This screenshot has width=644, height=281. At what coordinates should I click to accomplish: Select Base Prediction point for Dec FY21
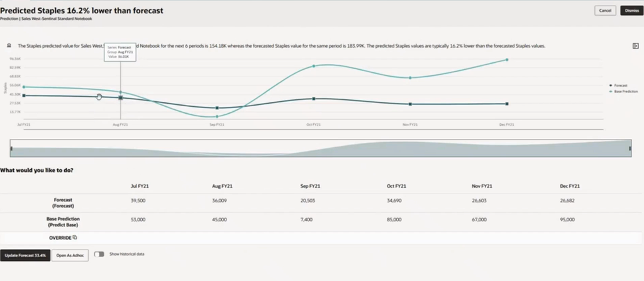[x=507, y=60]
